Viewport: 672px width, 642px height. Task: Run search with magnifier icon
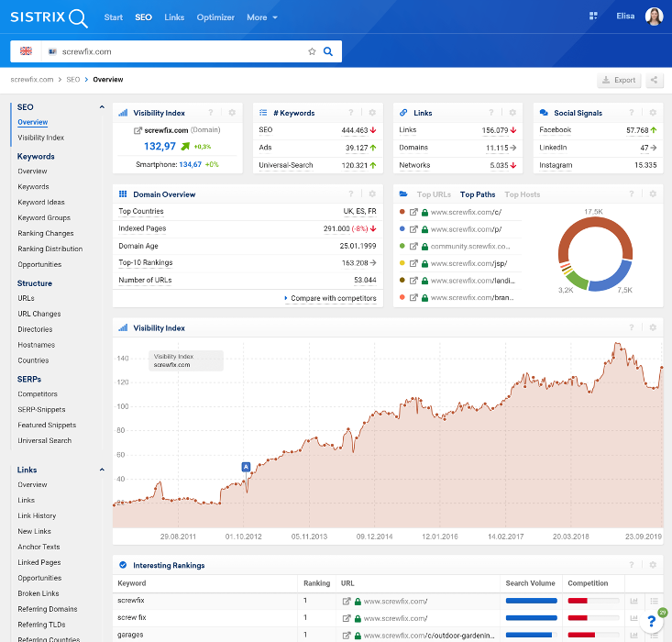tap(328, 51)
